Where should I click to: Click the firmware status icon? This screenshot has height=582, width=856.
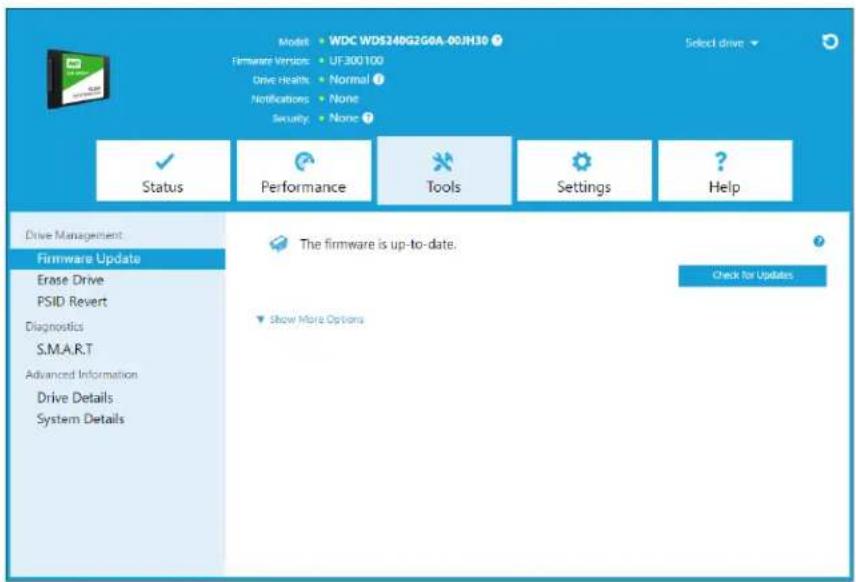coord(278,244)
